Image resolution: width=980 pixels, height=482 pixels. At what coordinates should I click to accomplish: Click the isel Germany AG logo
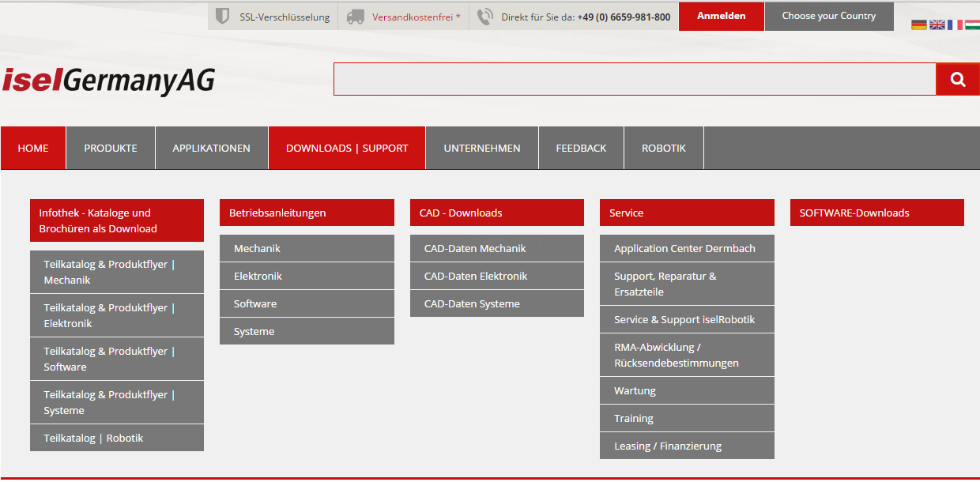108,81
